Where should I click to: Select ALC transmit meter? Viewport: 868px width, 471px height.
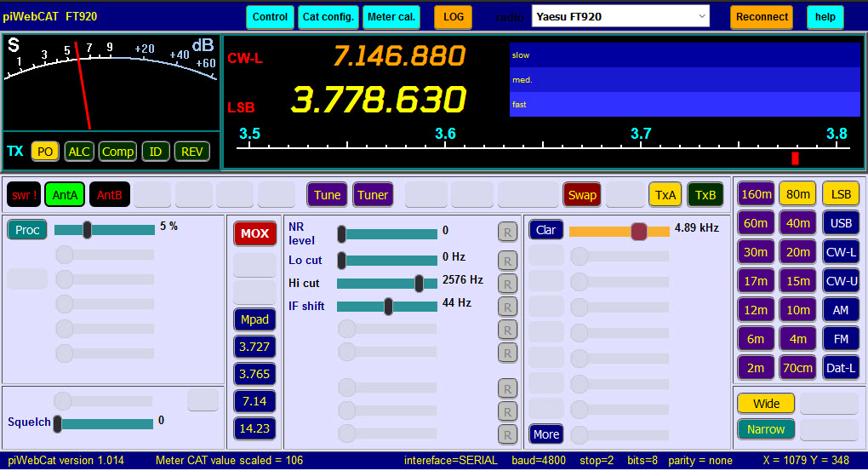(x=79, y=152)
